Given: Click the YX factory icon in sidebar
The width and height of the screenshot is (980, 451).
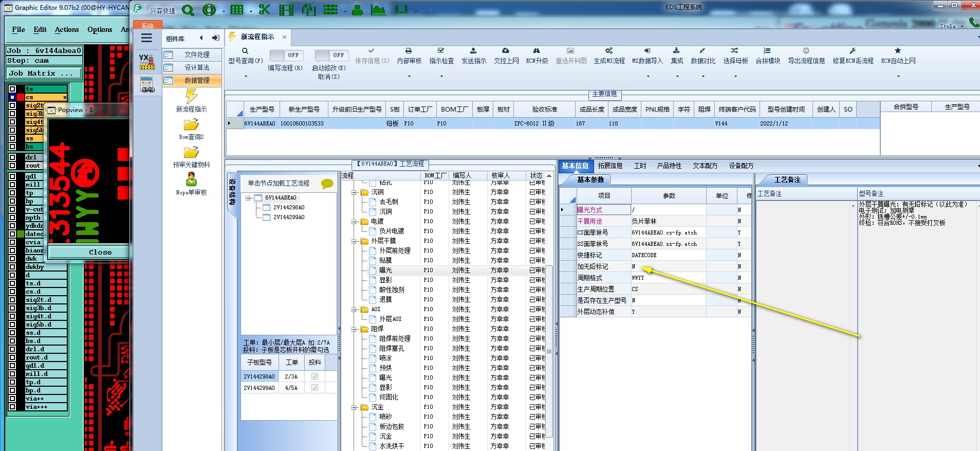Looking at the screenshot, I should (147, 62).
